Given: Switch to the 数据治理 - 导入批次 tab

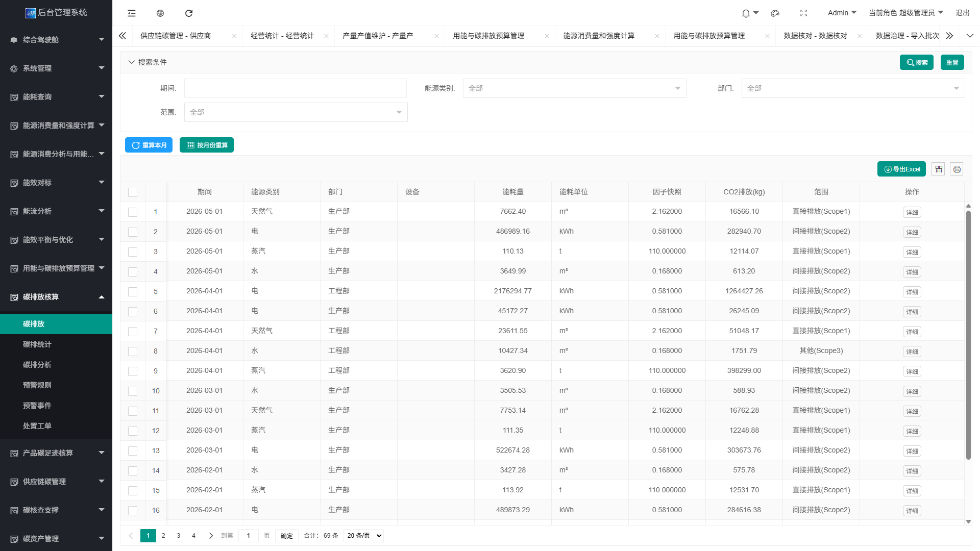Looking at the screenshot, I should click(x=908, y=36).
